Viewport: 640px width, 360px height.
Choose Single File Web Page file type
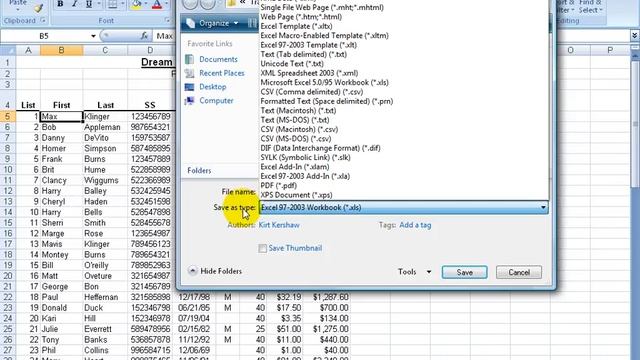[322, 7]
